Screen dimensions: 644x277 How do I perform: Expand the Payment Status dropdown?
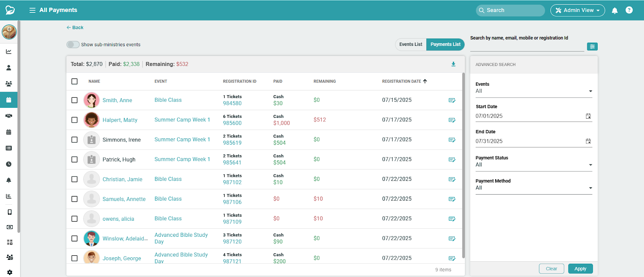pyautogui.click(x=534, y=165)
